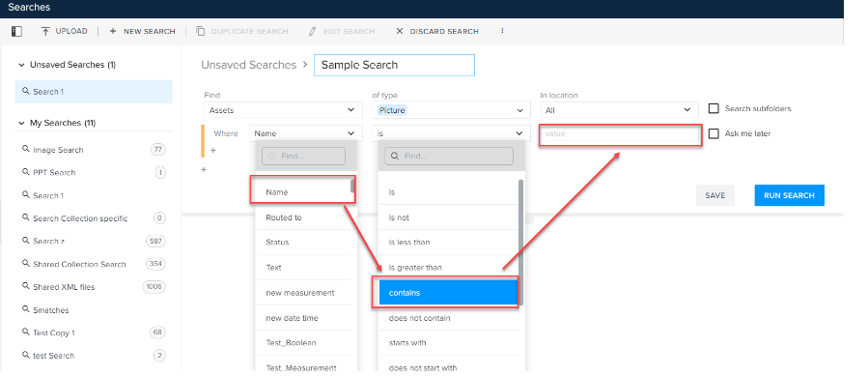Click the field list scrollbar

[352, 186]
